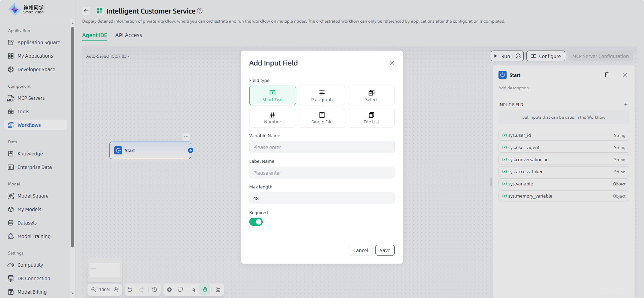
Task: Choose Number field type
Action: pyautogui.click(x=272, y=118)
